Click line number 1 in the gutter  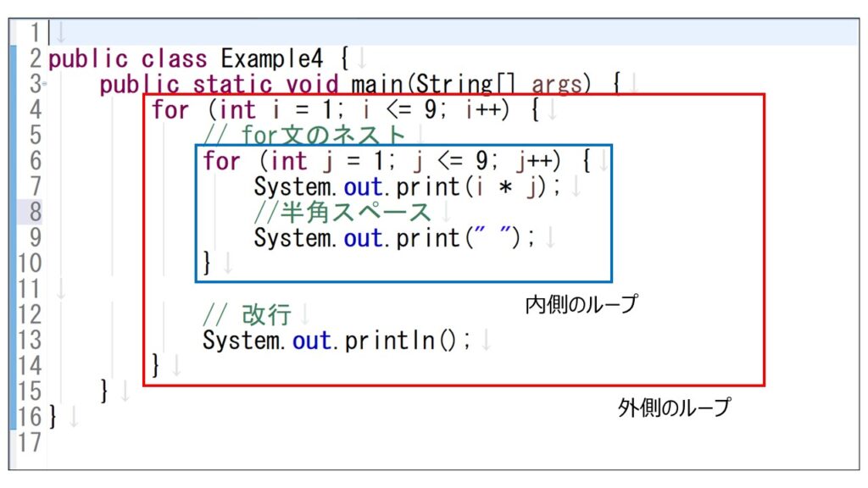coord(36,33)
